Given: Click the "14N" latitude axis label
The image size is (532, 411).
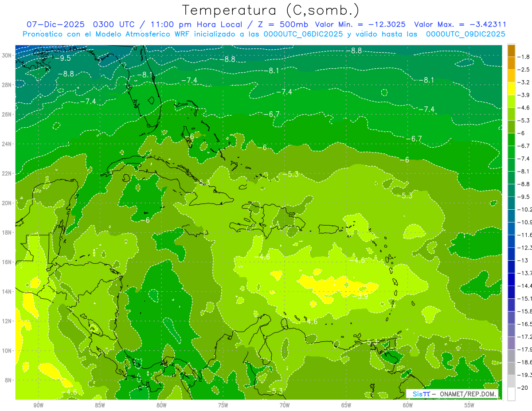Looking at the screenshot, I should point(7,292).
